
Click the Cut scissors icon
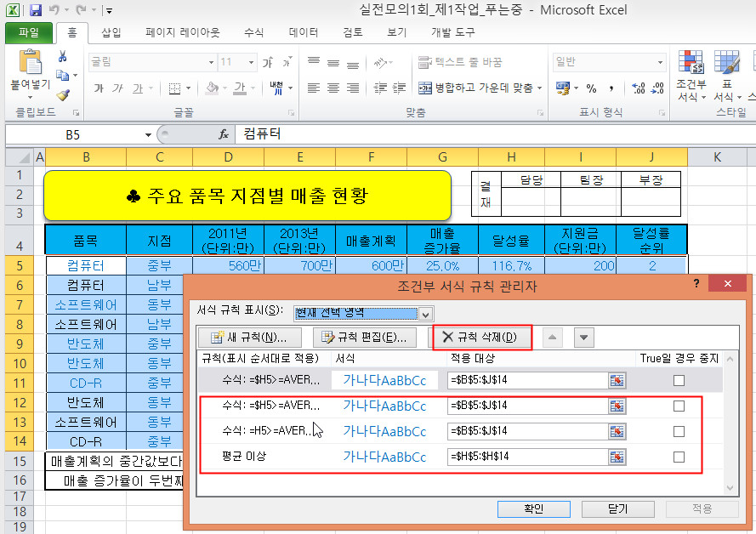pyautogui.click(x=62, y=56)
